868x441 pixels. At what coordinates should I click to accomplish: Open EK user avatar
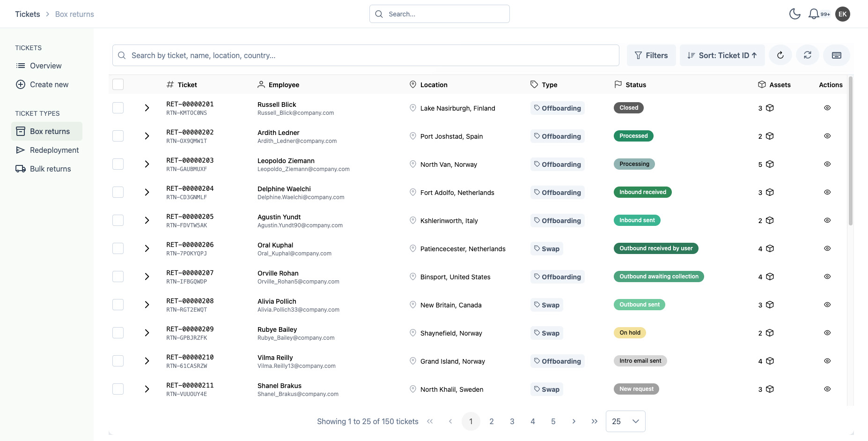click(842, 14)
